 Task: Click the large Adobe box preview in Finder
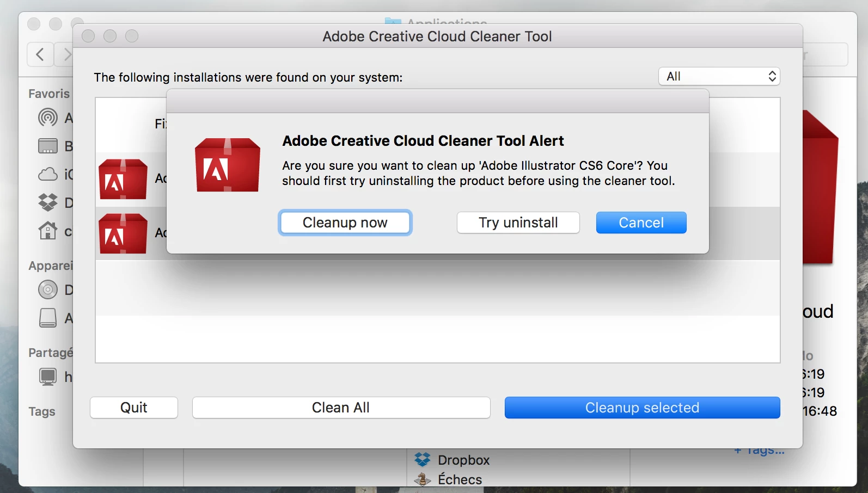(821, 188)
